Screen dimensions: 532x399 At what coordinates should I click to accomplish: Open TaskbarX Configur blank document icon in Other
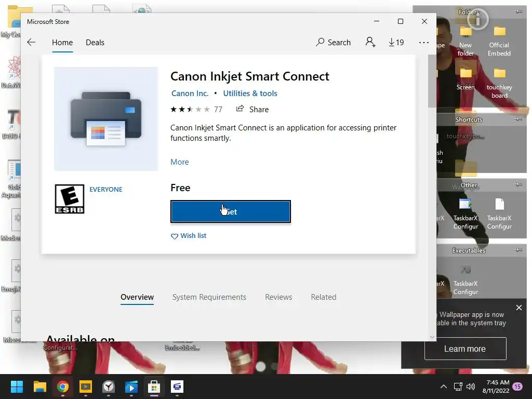(499, 214)
